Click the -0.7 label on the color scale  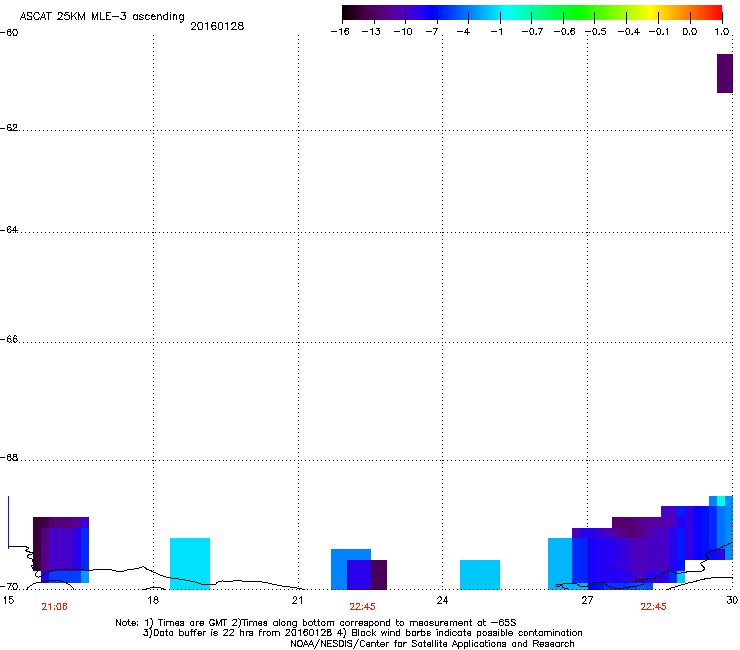coord(532,32)
